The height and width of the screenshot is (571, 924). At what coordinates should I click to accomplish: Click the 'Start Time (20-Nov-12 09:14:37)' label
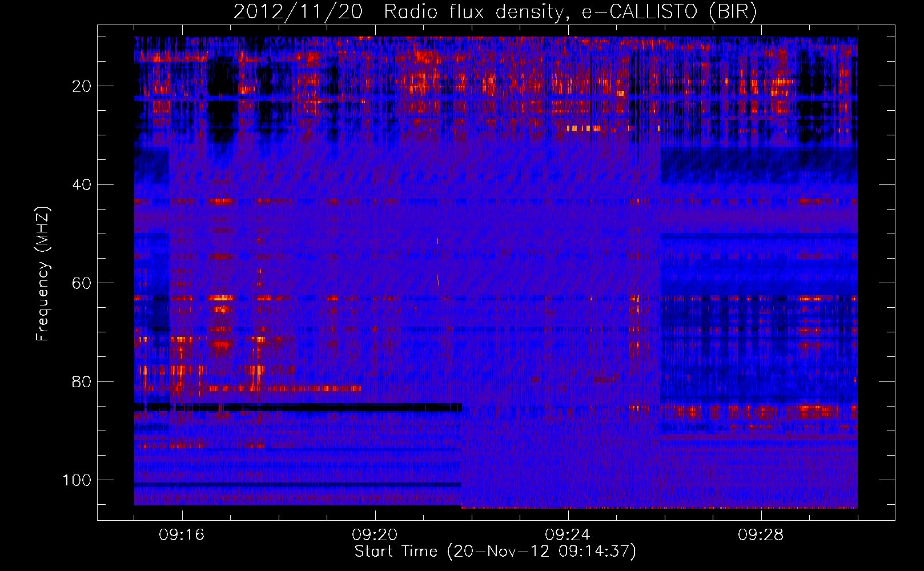tap(495, 552)
